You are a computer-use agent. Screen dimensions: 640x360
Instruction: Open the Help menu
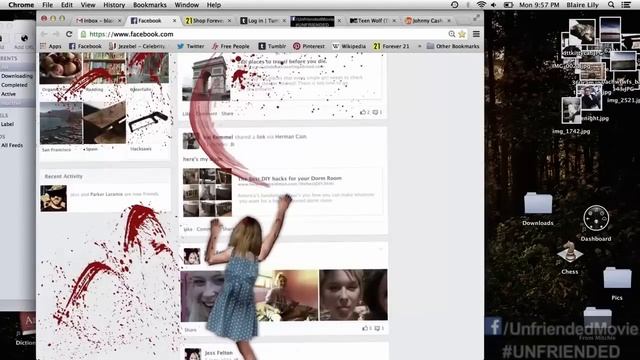coord(214,5)
